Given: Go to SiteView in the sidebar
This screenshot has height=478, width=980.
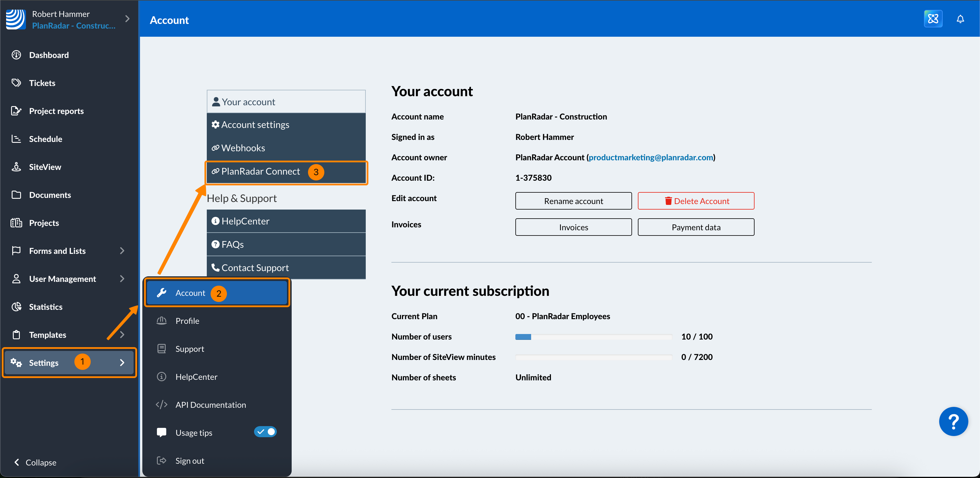Looking at the screenshot, I should click(45, 167).
